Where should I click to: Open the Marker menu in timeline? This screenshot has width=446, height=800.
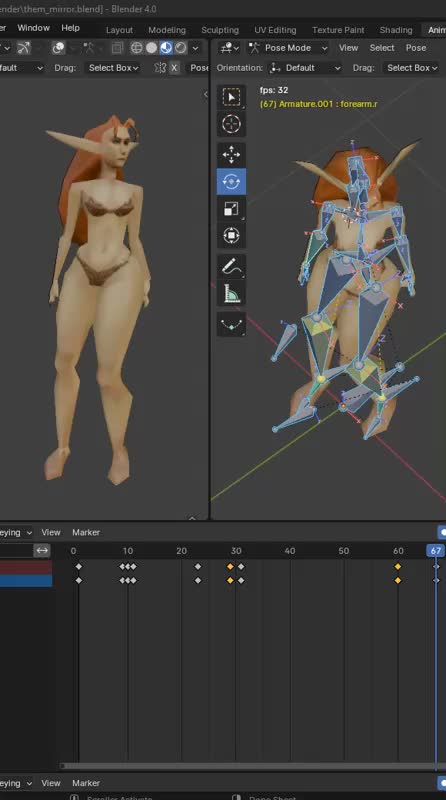86,532
